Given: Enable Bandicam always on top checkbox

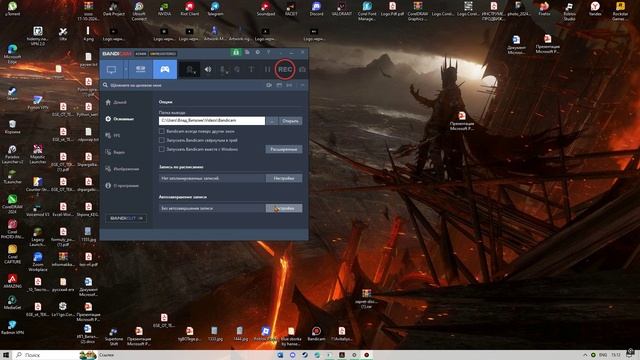Looking at the screenshot, I should tap(162, 131).
